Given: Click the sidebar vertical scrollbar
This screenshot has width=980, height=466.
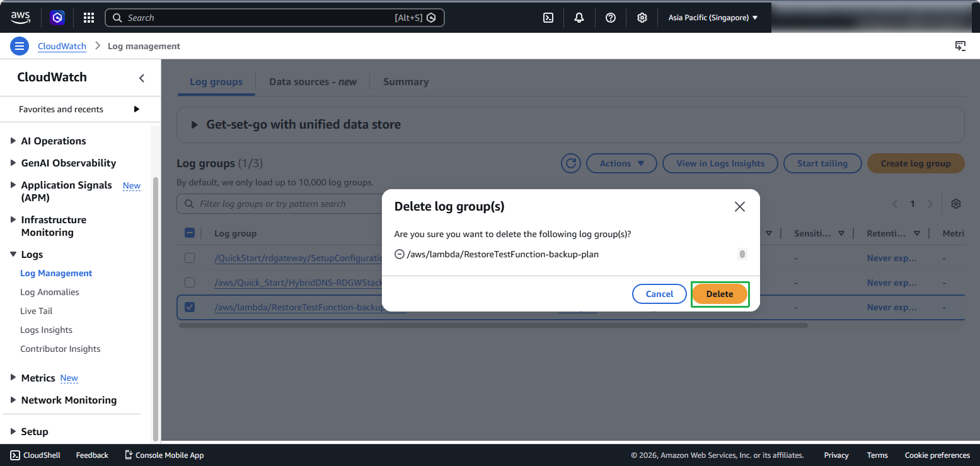Looking at the screenshot, I should (156, 309).
